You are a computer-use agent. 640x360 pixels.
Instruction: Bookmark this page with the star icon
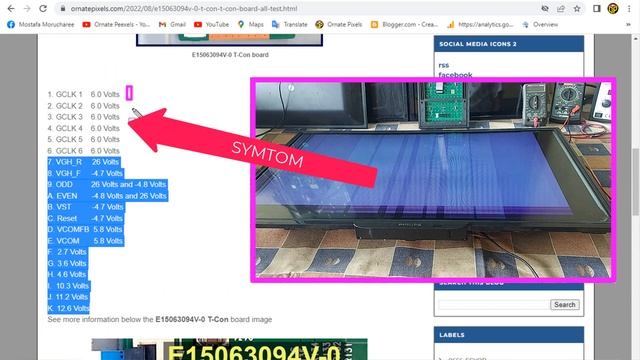(x=577, y=9)
